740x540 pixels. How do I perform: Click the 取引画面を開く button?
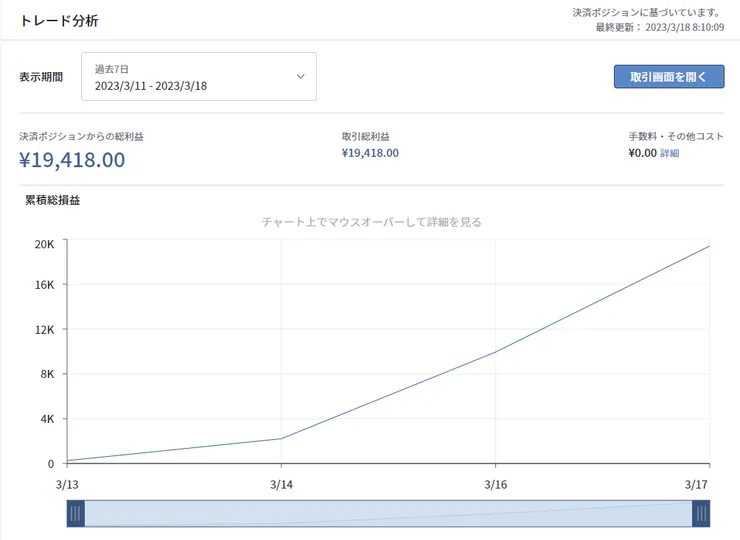coord(669,76)
